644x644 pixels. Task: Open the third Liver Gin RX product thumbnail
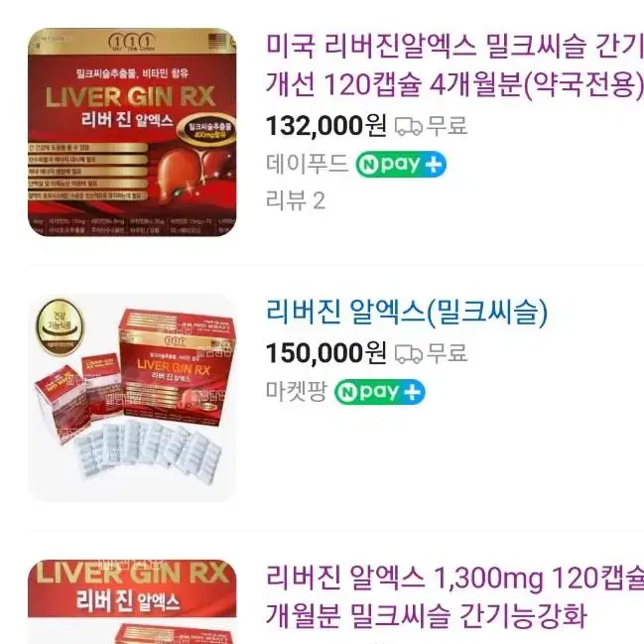coord(132,601)
